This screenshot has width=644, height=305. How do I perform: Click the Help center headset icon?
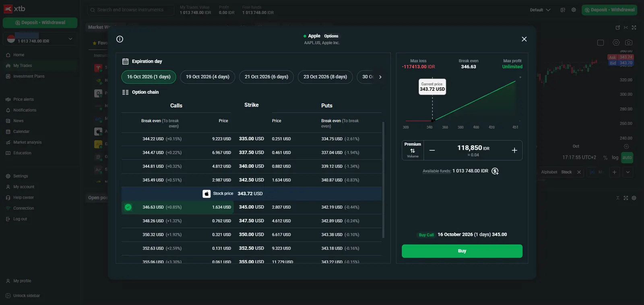click(x=8, y=198)
